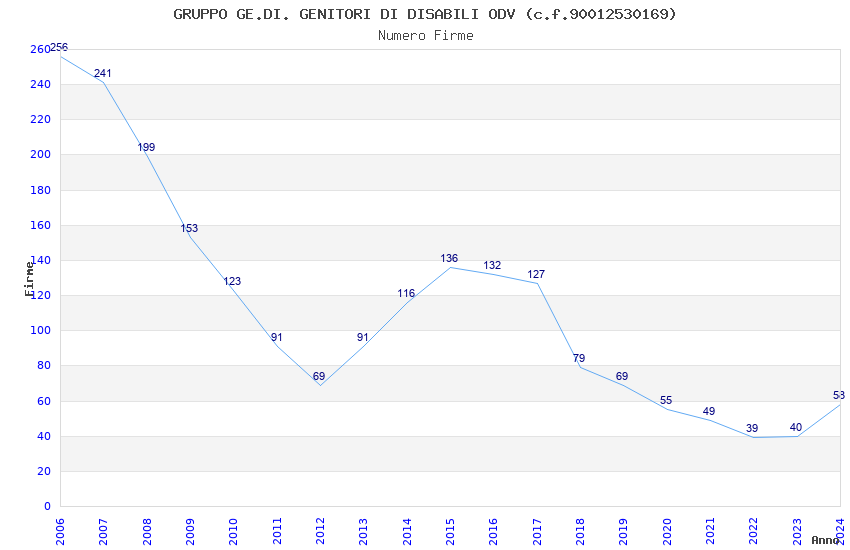The image size is (850, 550).
Task: Click the x-axis year 2015
Action: [450, 532]
